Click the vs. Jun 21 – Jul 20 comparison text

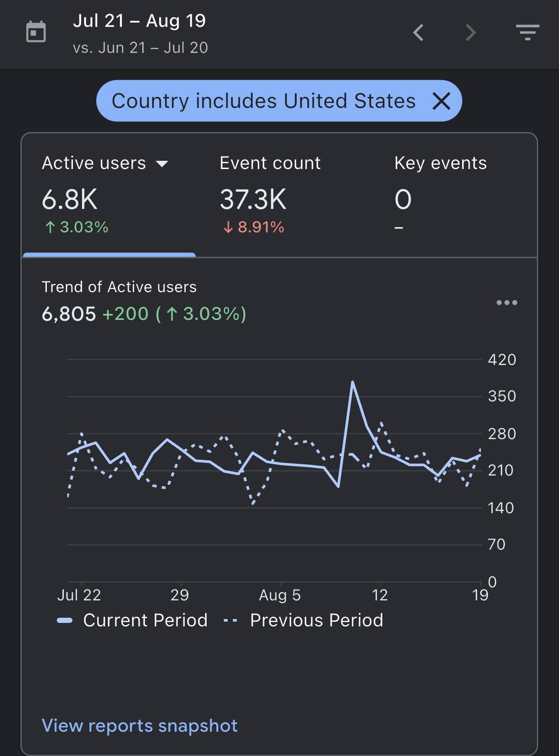pyautogui.click(x=141, y=48)
